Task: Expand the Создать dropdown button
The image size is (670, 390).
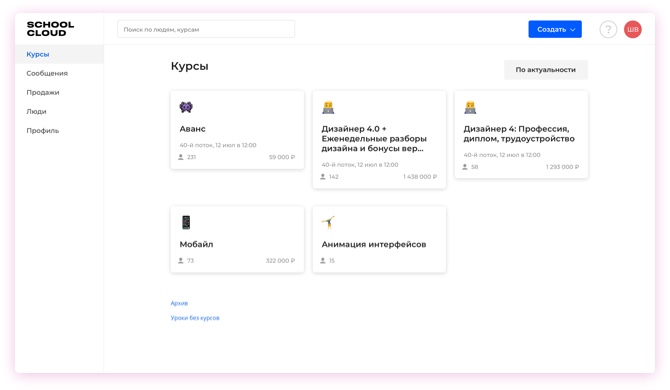Action: 555,29
